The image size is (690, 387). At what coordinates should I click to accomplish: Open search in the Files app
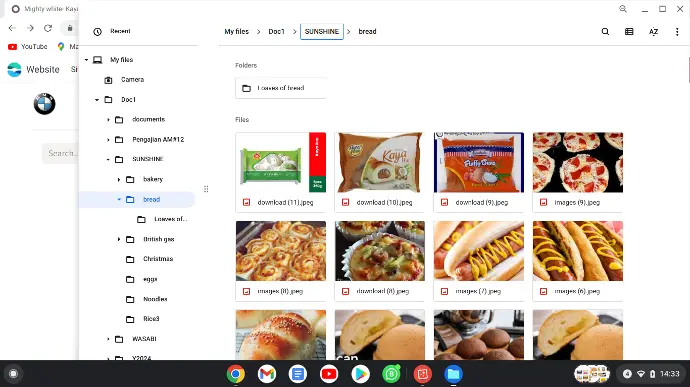605,31
